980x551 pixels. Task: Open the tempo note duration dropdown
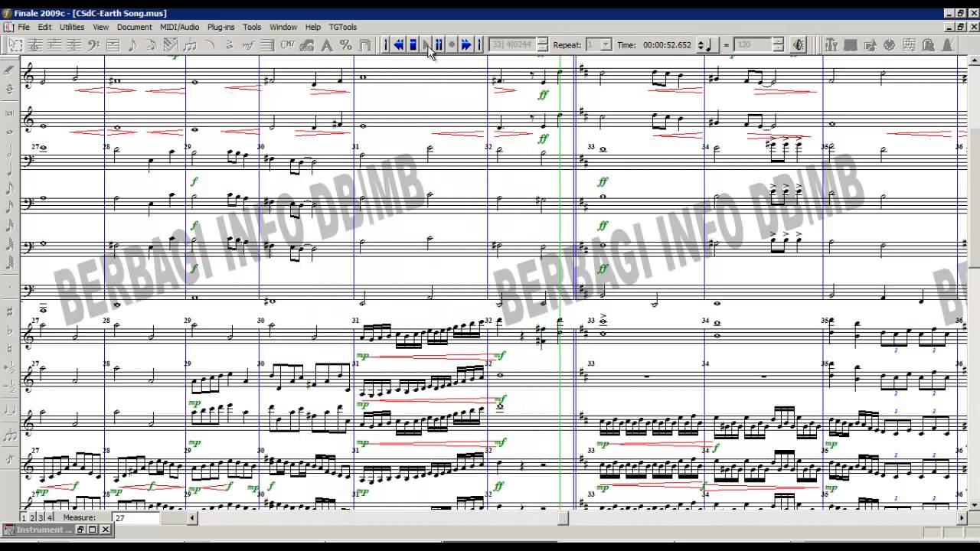point(707,45)
